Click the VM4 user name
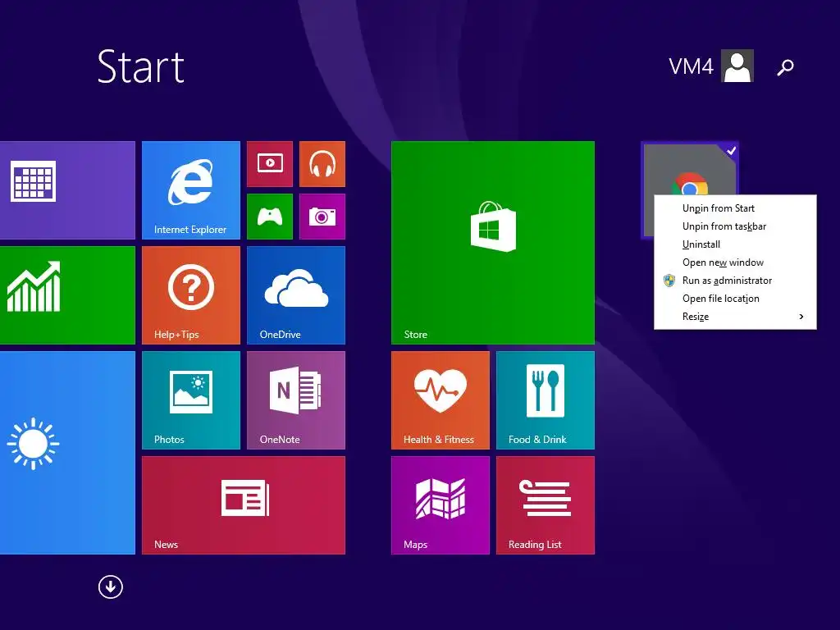Viewport: 840px width, 630px height. (x=691, y=66)
